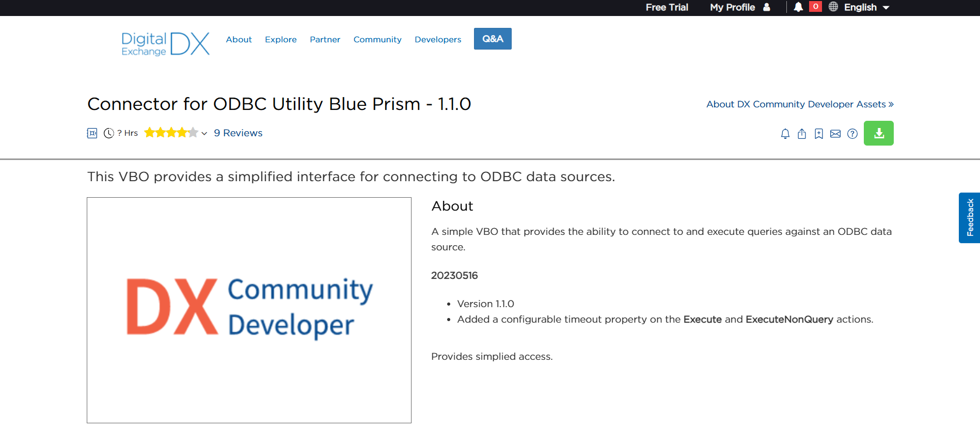980x430 pixels.
Task: Click the asset type icon left of the clock
Action: 92,133
